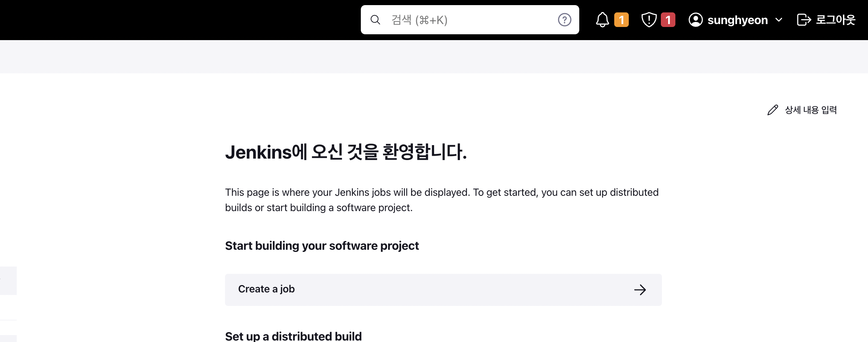Open the security shield warning icon
The width and height of the screenshot is (868, 342).
pos(649,20)
